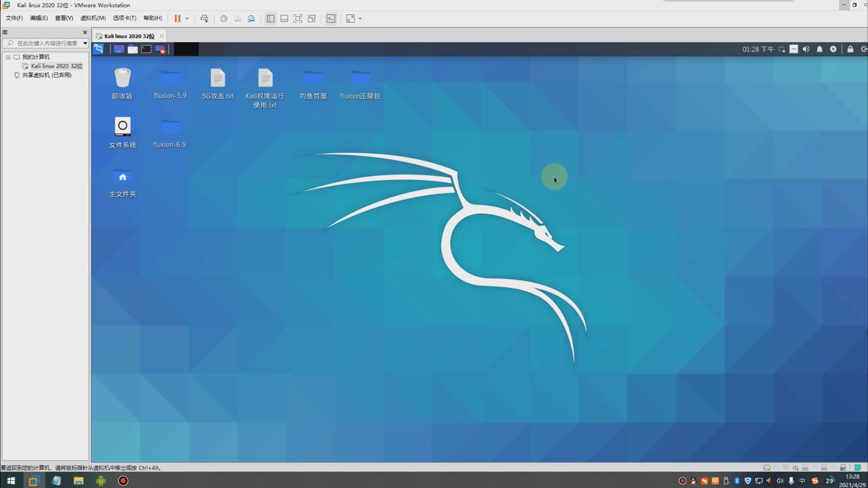Screen dimensions: 868x488
Task: Click the Android icon in the Windows taskbar
Action: tap(101, 480)
